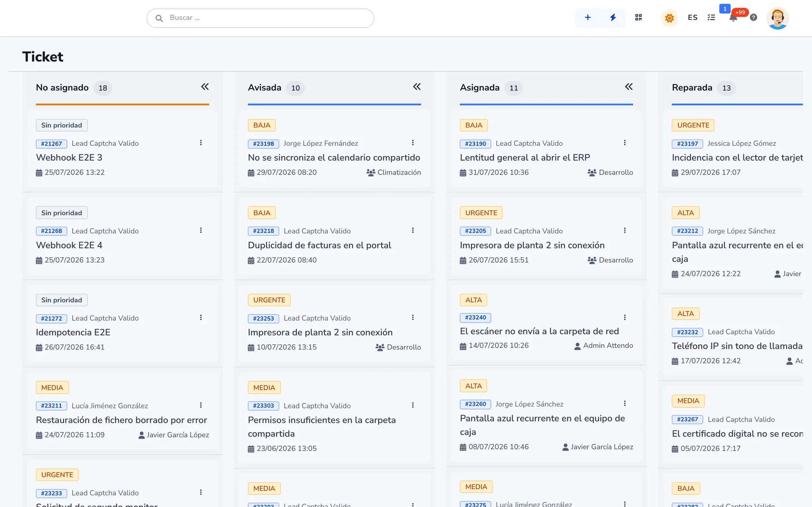812x507 pixels.
Task: Open the task checklist icon
Action: 711,18
